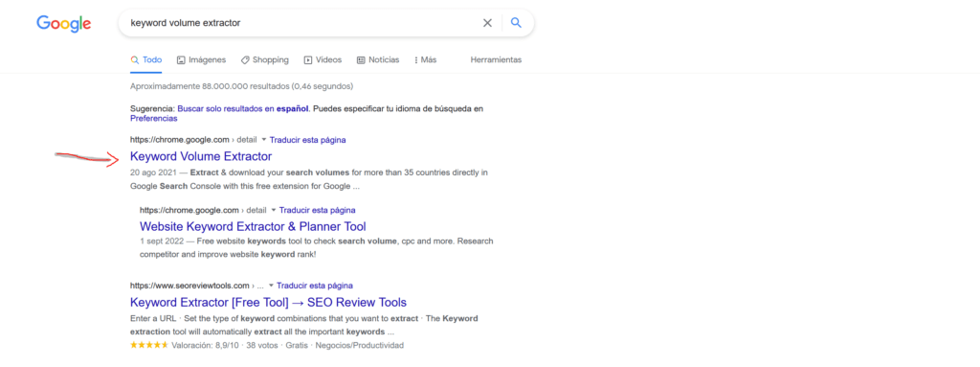
Task: Open dropdown arrow beside Website Keyword Extractor URL
Action: pyautogui.click(x=273, y=210)
